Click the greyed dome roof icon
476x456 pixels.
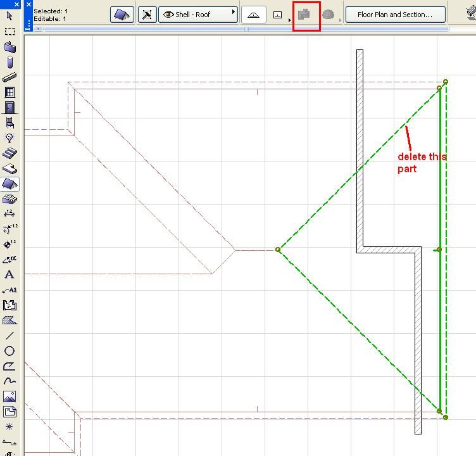tap(328, 15)
